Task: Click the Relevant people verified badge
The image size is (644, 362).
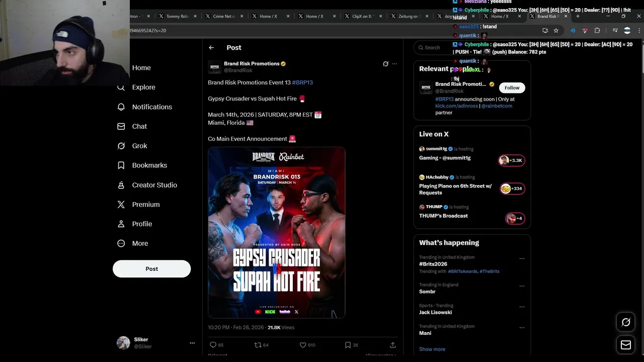Action: [492, 84]
